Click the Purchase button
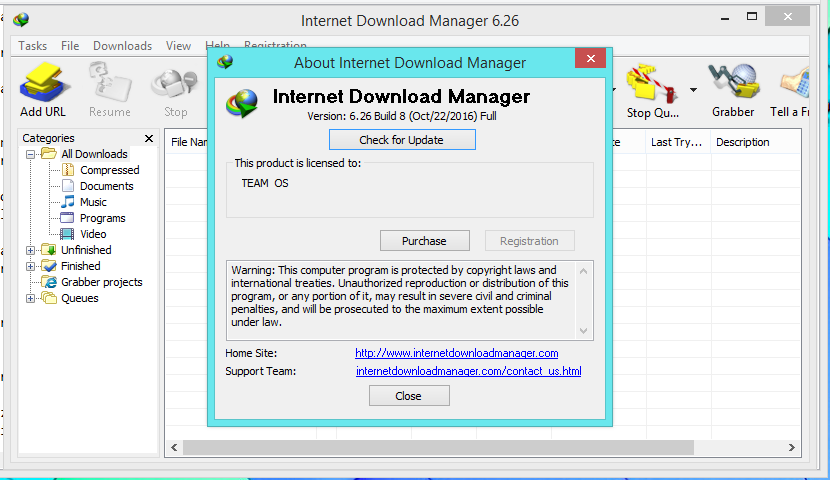Image resolution: width=830 pixels, height=480 pixels. point(425,241)
